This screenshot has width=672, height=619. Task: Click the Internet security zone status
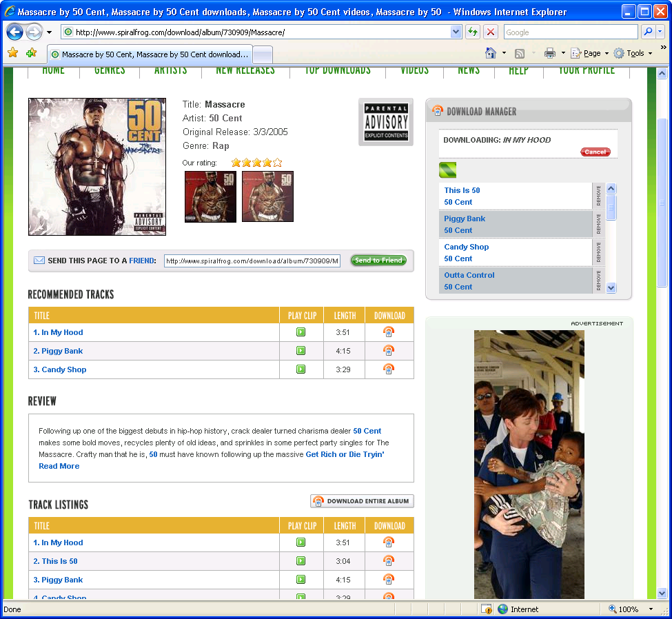518,609
